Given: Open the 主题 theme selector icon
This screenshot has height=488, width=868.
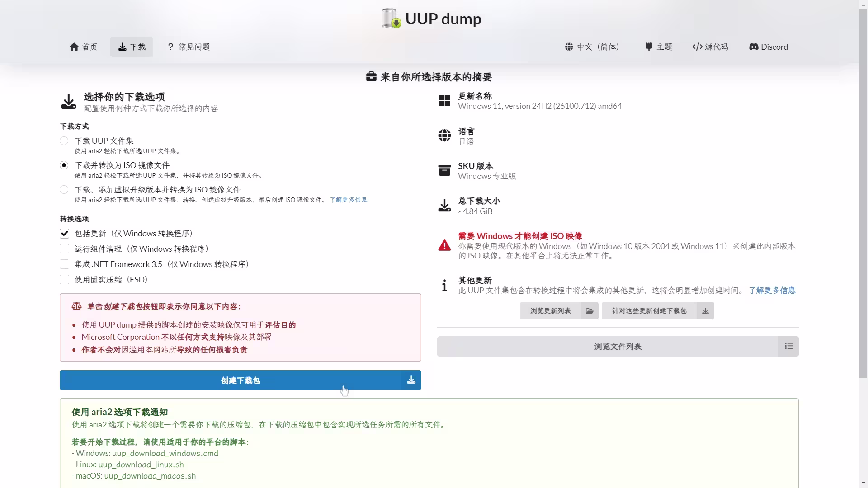Looking at the screenshot, I should [649, 47].
